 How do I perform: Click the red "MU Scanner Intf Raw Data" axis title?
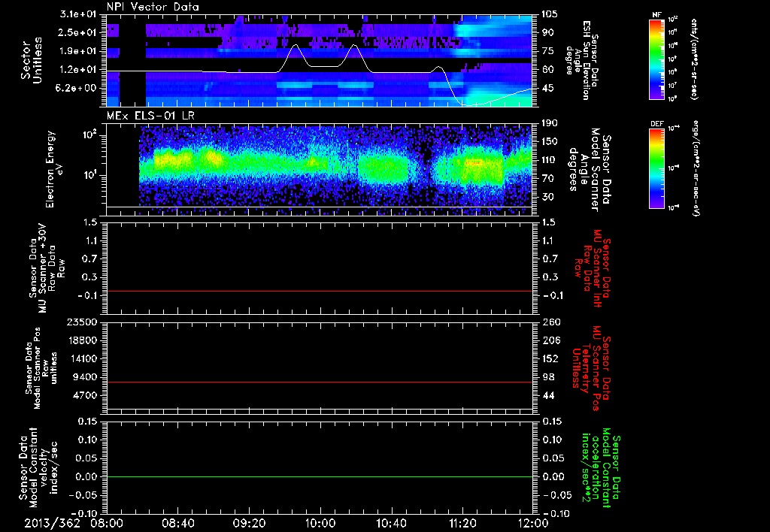pyautogui.click(x=592, y=268)
